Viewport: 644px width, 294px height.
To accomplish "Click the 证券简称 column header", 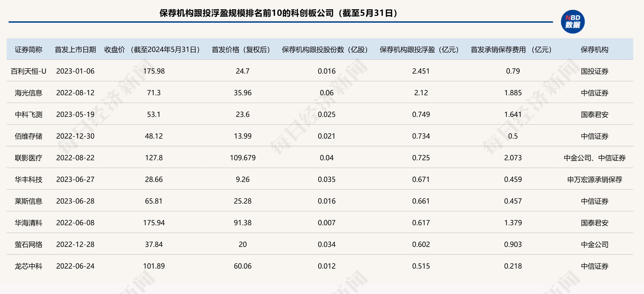I will (28, 49).
